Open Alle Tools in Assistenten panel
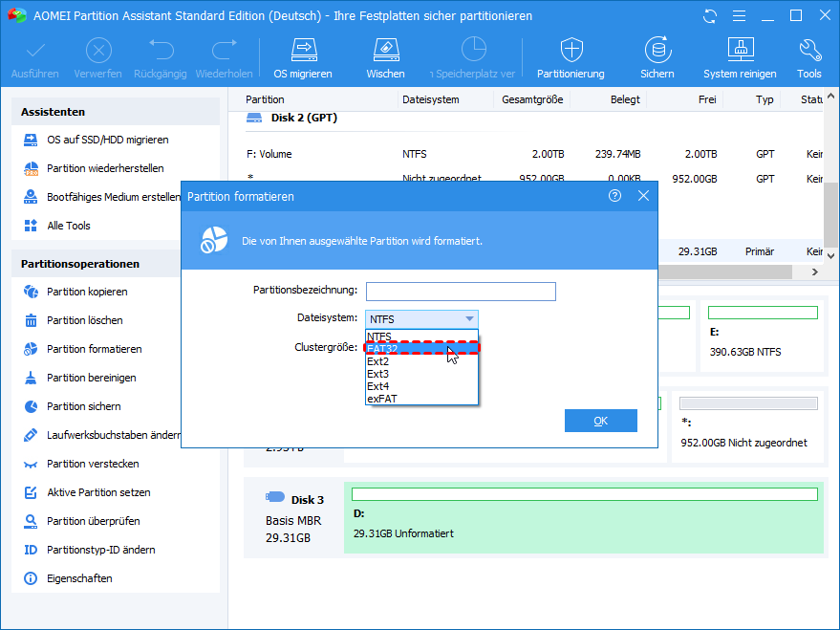 point(69,226)
